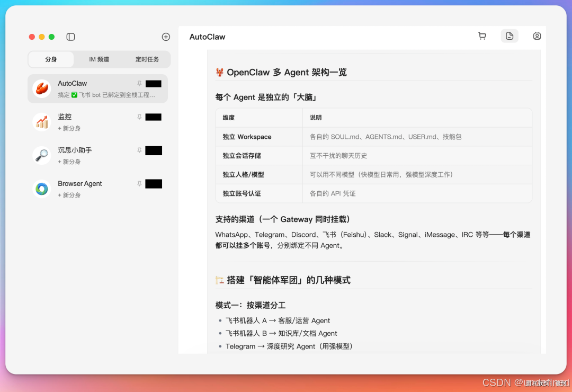This screenshot has width=572, height=392.
Task: Add a new agent with plus icon
Action: point(166,37)
